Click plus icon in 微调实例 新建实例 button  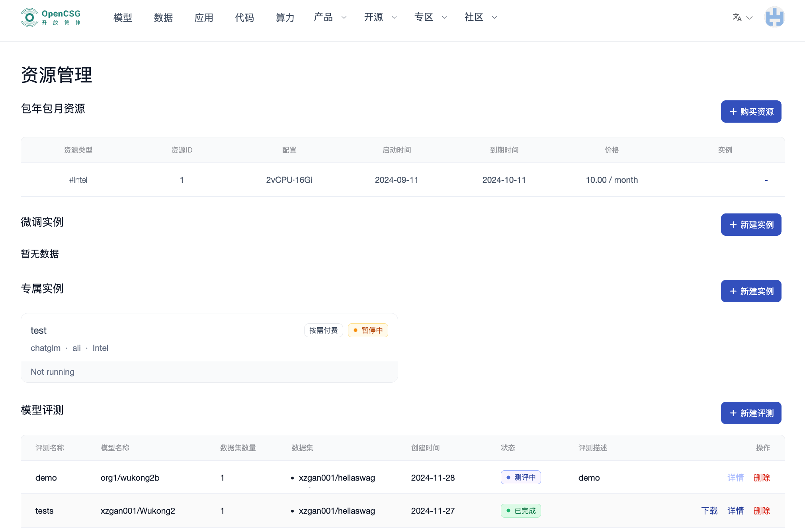733,225
